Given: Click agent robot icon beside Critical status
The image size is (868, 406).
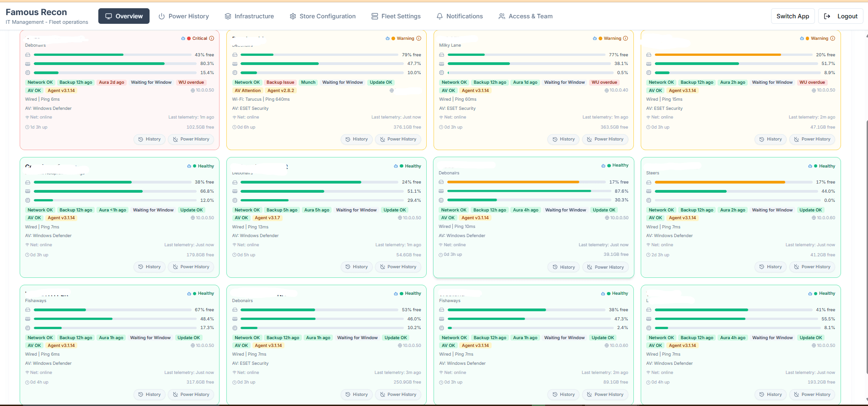Looking at the screenshot, I should click(x=183, y=38).
